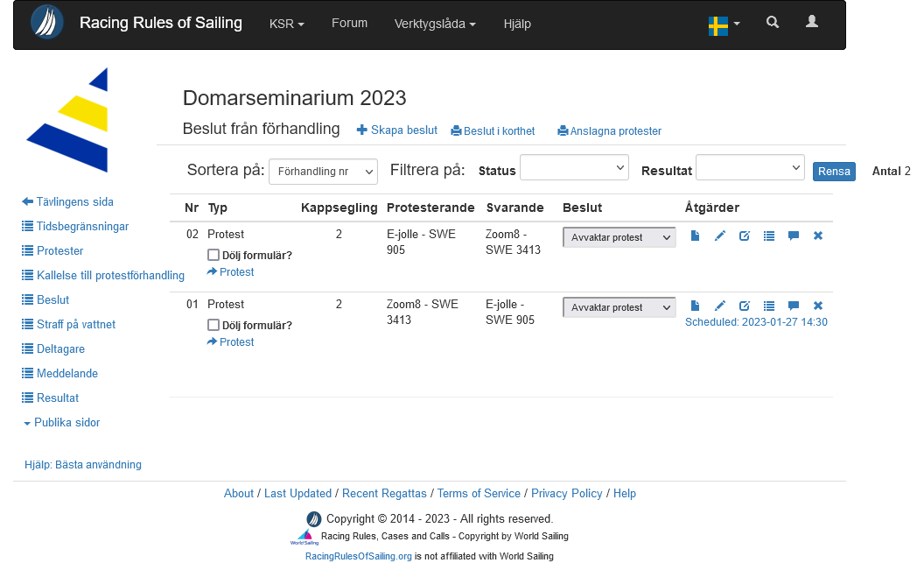Click the pencil edit icon for protest 02
Screen dimensions: 924x570
720,236
